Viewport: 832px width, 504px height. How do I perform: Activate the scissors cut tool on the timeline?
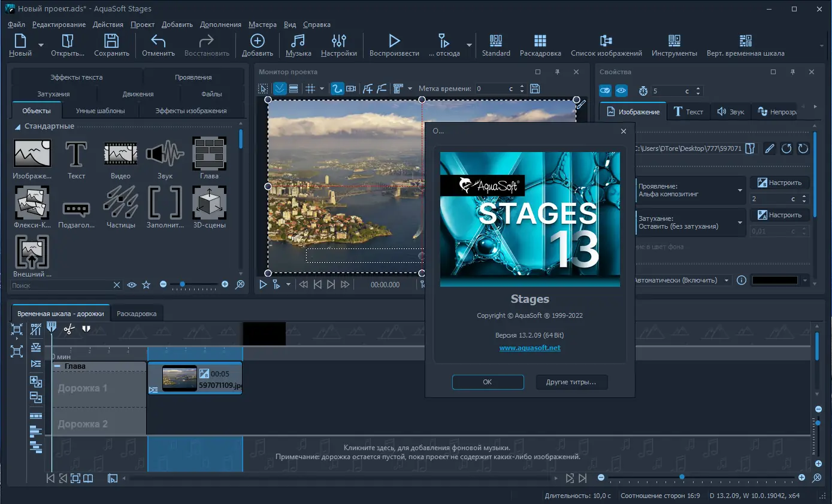point(68,329)
